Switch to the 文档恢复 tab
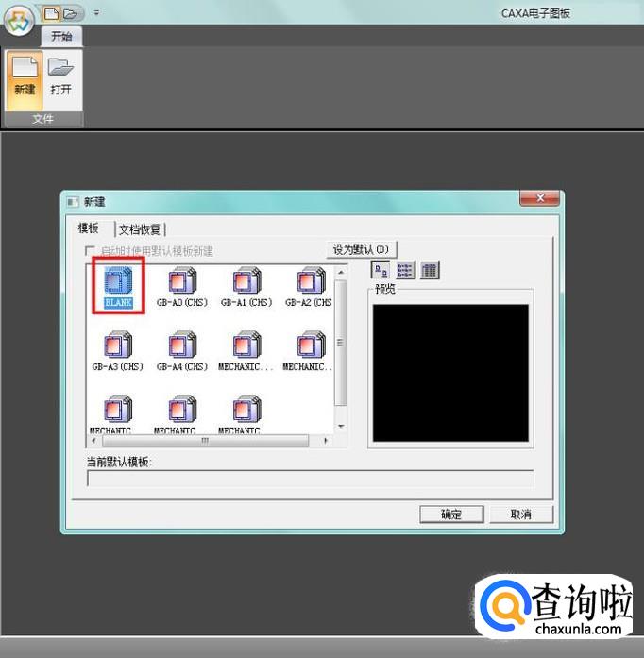The width and height of the screenshot is (644, 658). click(140, 229)
